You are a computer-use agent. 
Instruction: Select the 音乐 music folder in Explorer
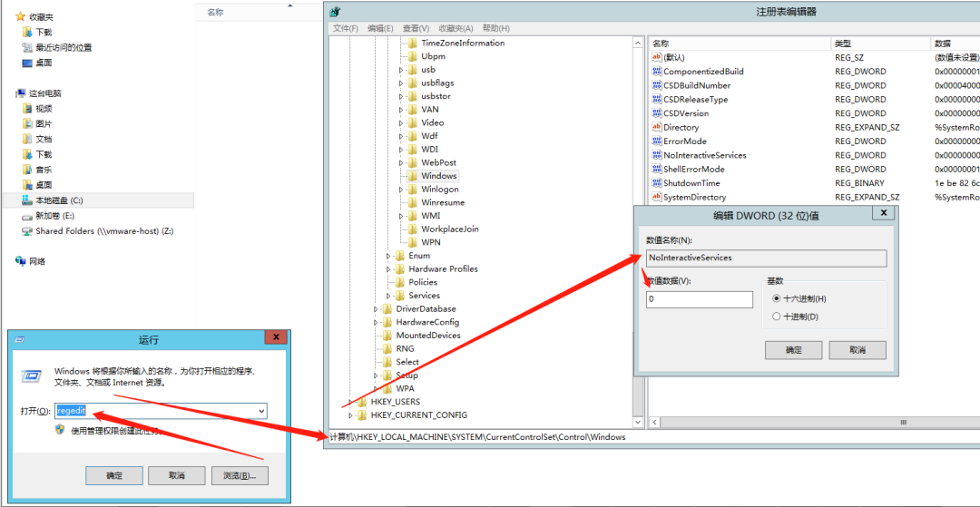tap(44, 170)
